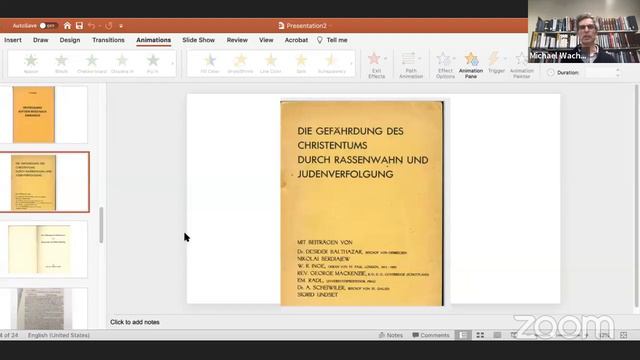
Task: Open the Draw ribbon tab
Action: [40, 40]
